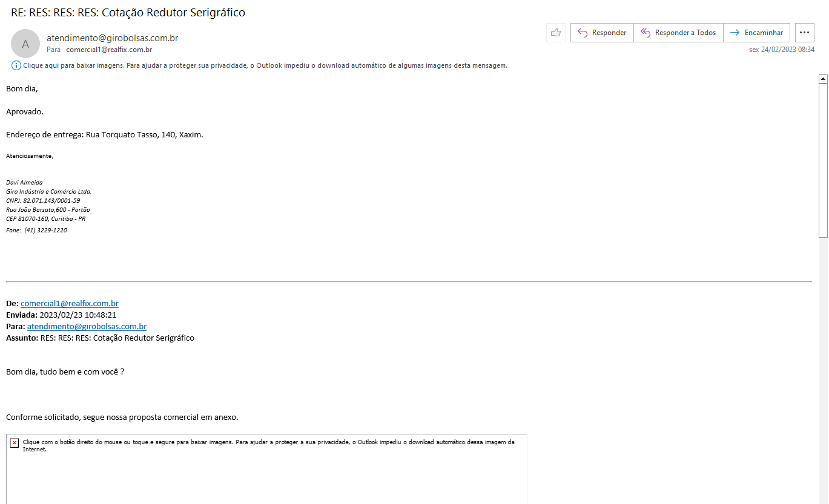Click the red X blocked image icon
The image size is (829, 504).
point(15,443)
